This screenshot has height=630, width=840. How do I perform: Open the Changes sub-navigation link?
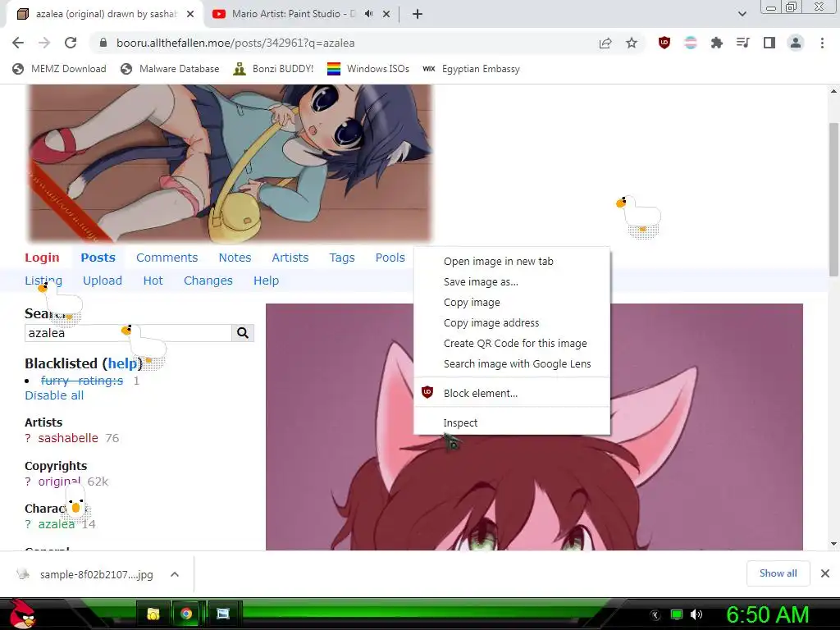point(208,281)
